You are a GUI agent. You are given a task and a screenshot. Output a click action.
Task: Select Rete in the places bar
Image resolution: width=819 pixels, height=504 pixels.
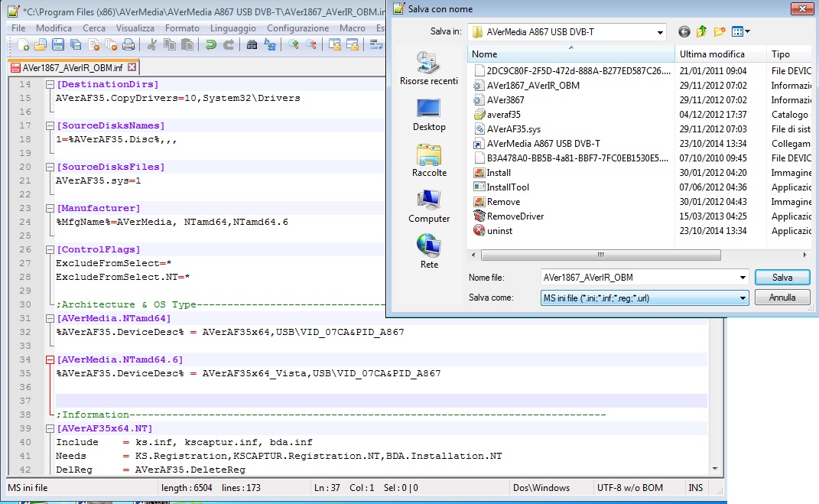(429, 252)
